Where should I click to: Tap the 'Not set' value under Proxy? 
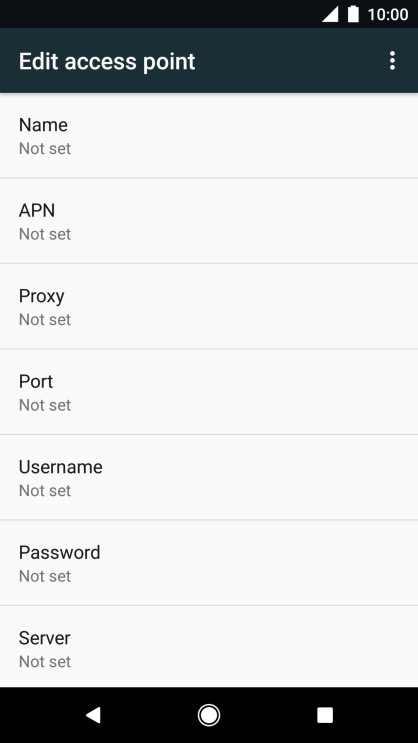pos(45,320)
